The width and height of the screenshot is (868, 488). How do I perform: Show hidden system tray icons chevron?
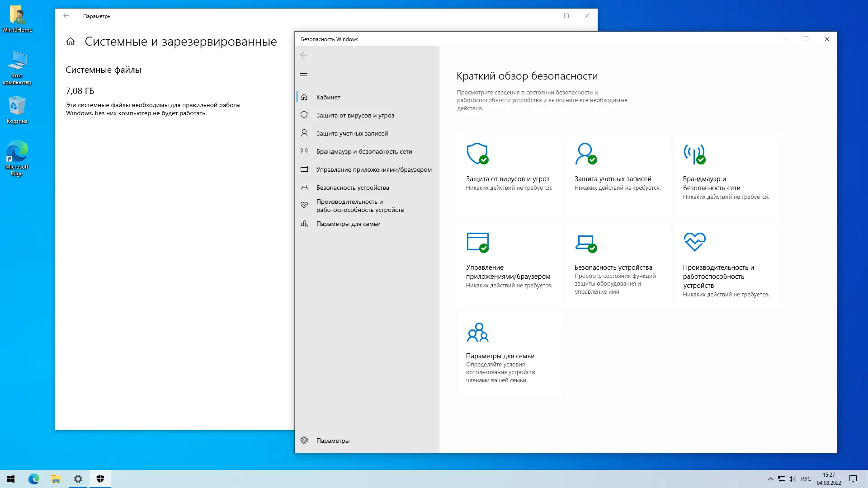tap(770, 479)
